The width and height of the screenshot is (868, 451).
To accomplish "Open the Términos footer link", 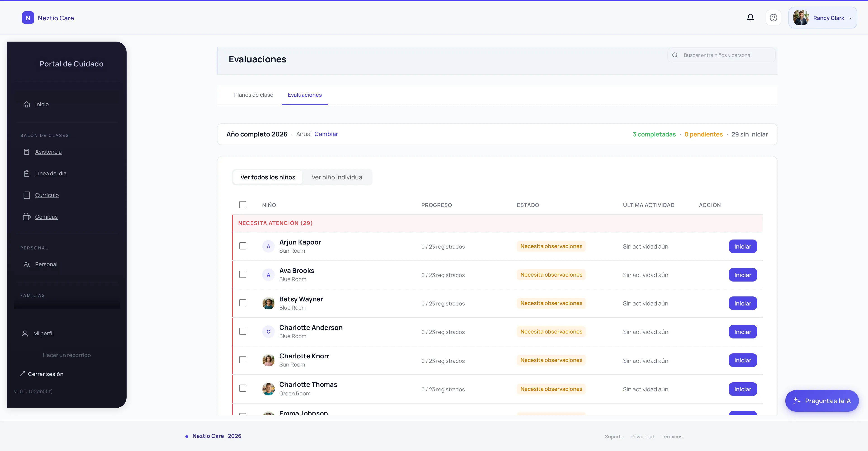I will click(672, 437).
